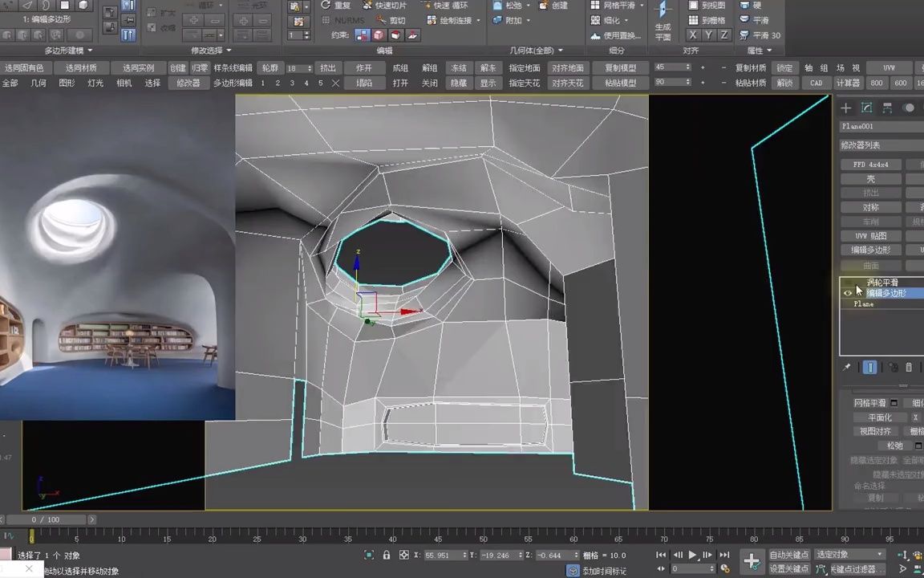The height and width of the screenshot is (578, 924).
Task: Pin the modifier stack
Action: [x=846, y=367]
